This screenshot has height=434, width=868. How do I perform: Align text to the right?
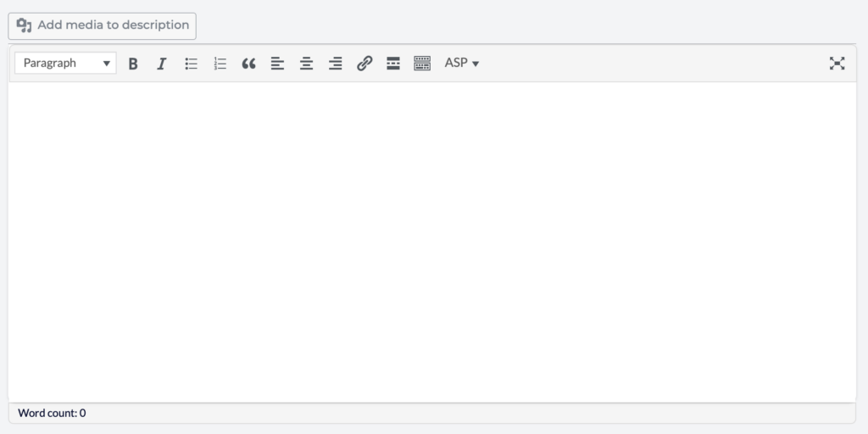point(335,64)
